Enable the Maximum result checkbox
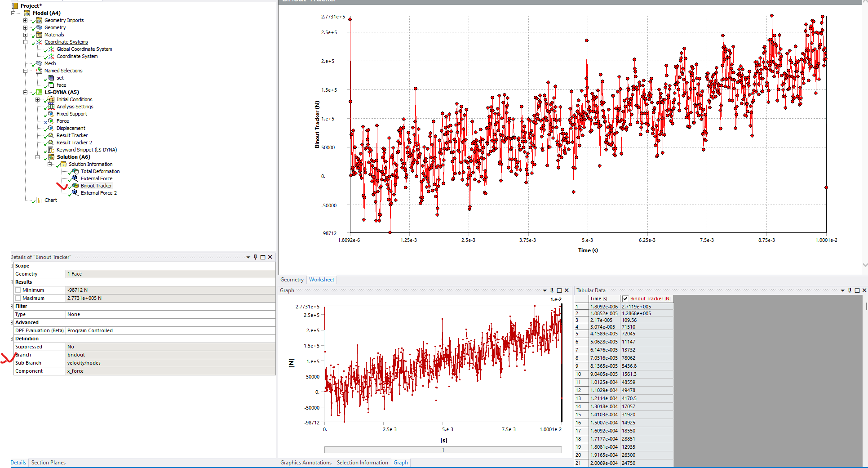868x468 pixels. pyautogui.click(x=18, y=299)
